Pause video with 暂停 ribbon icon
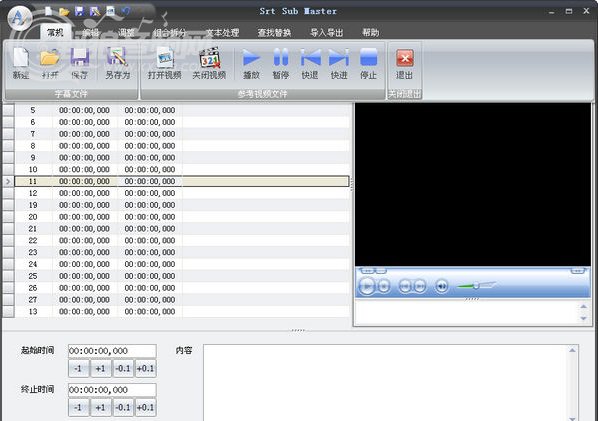This screenshot has height=421, width=598. click(281, 63)
